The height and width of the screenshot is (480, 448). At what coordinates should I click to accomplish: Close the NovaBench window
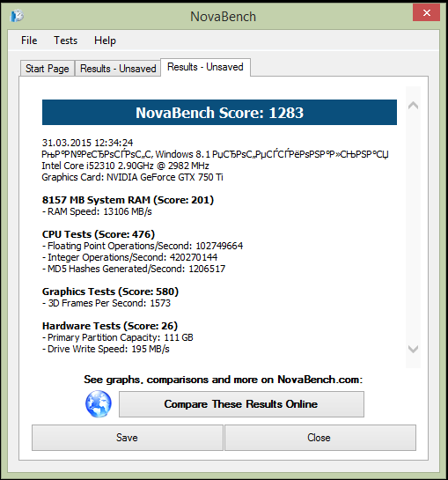pyautogui.click(x=426, y=12)
